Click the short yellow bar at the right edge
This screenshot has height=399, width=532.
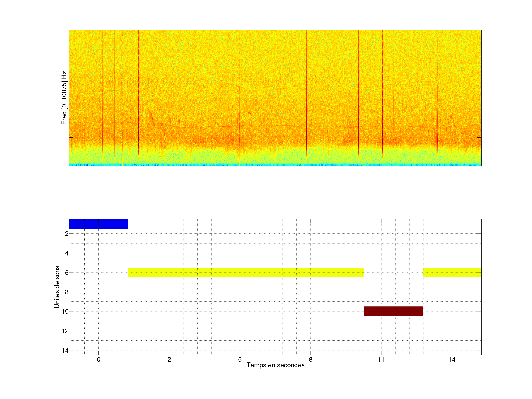click(452, 272)
